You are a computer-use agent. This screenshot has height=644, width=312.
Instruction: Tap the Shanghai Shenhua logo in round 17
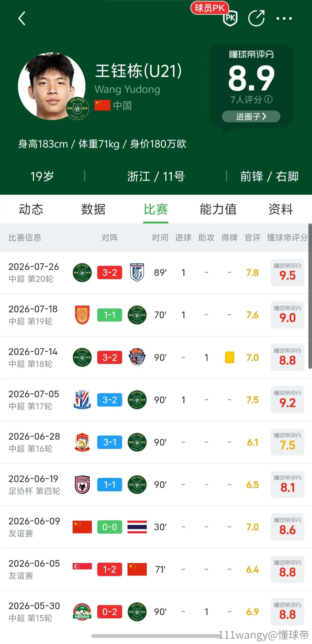click(82, 400)
